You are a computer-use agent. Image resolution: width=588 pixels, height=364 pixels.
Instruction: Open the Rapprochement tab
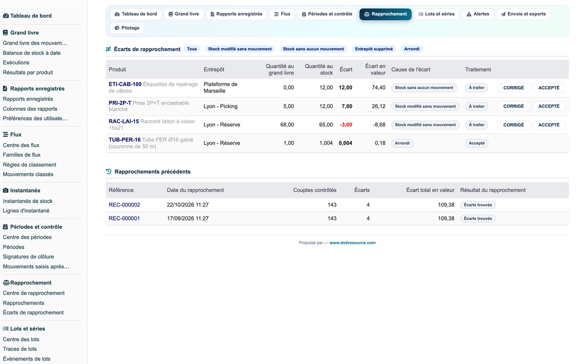(x=385, y=14)
